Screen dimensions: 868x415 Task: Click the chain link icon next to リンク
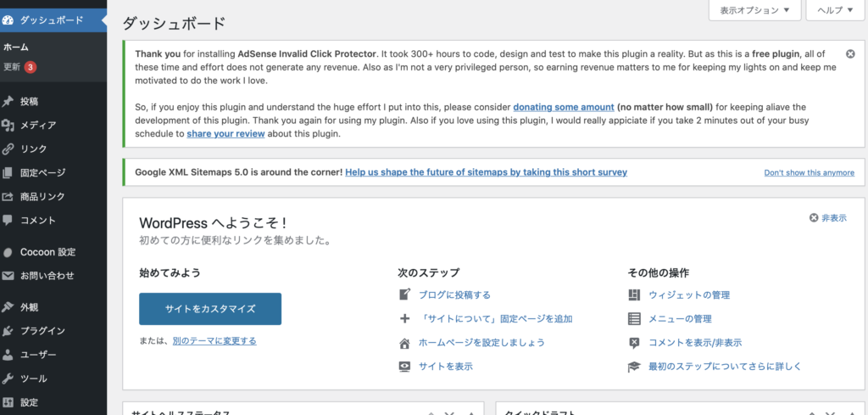click(x=7, y=149)
